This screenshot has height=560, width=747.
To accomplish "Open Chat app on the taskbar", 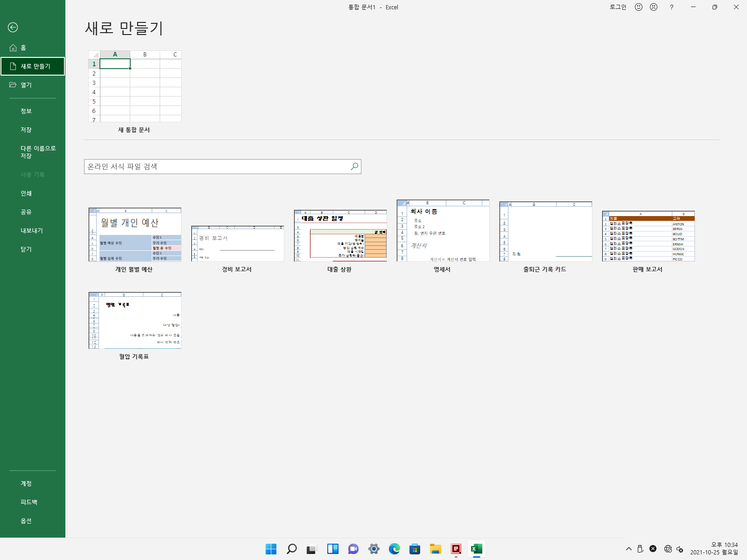I will point(353,549).
